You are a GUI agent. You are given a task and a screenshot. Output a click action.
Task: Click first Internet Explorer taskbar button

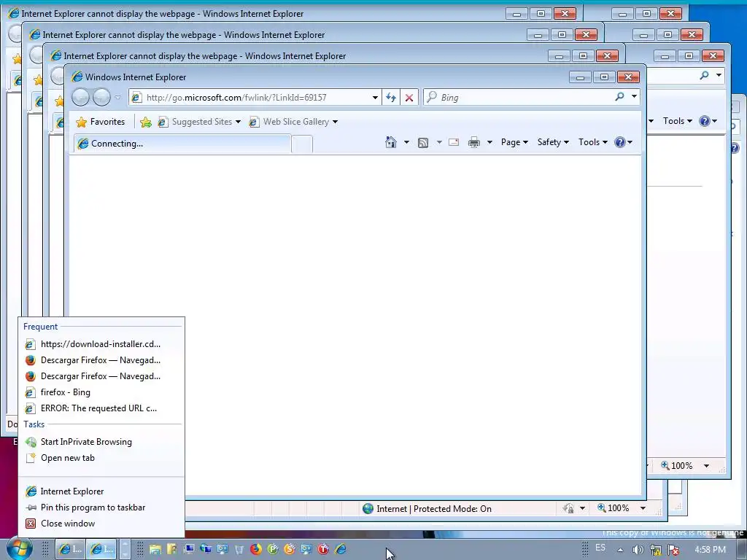pyautogui.click(x=70, y=549)
